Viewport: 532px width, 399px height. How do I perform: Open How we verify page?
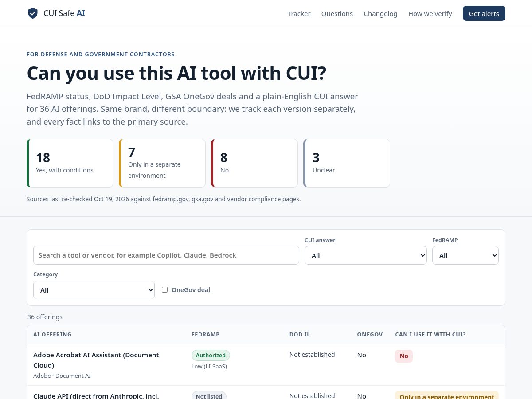430,14
